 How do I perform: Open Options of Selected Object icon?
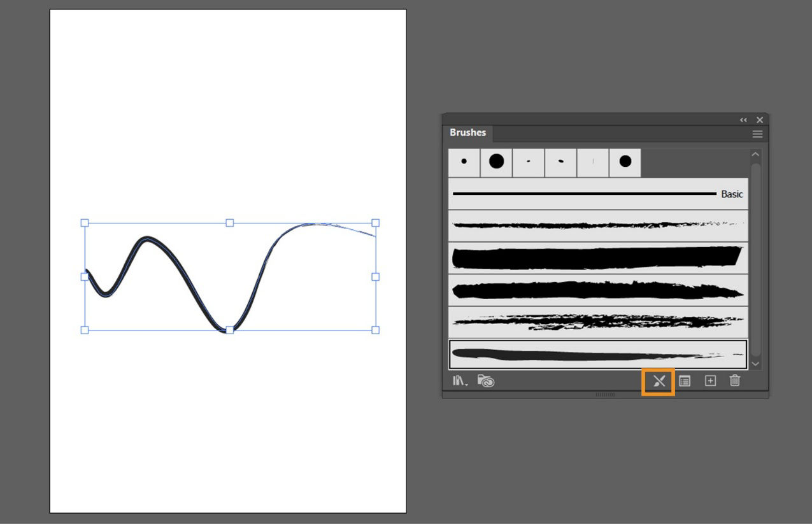(685, 381)
